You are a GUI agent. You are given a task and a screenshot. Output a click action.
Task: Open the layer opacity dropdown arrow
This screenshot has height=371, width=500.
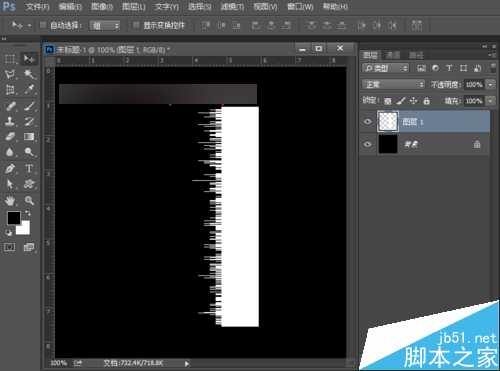point(490,84)
